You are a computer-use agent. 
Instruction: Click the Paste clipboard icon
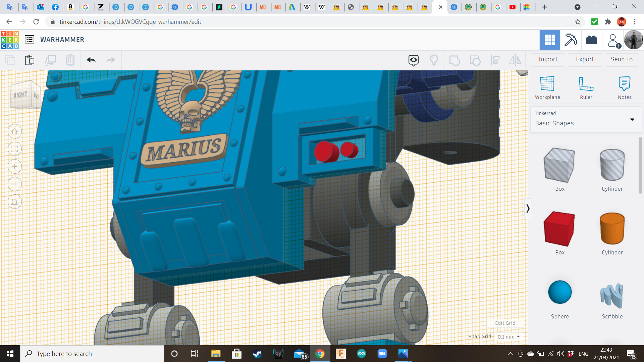click(30, 60)
